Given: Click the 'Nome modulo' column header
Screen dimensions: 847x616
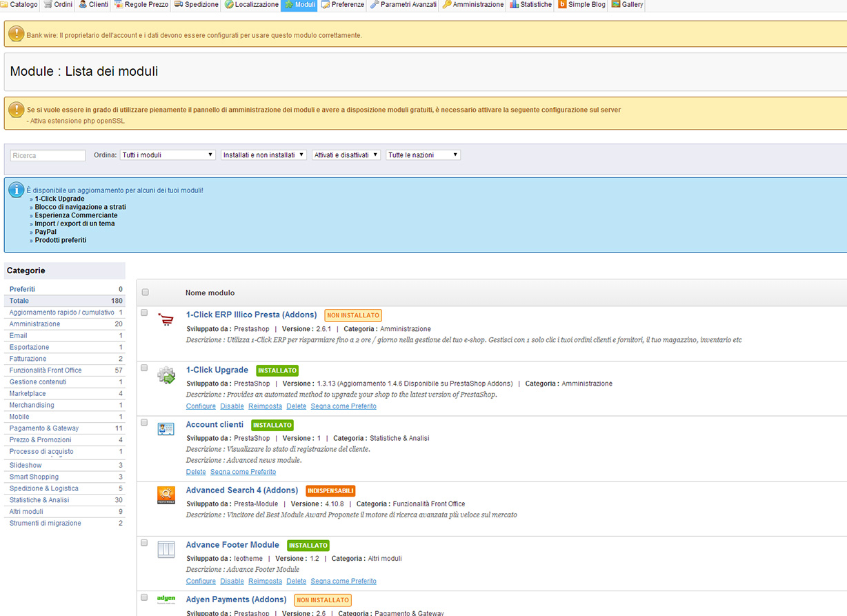Looking at the screenshot, I should [x=210, y=293].
